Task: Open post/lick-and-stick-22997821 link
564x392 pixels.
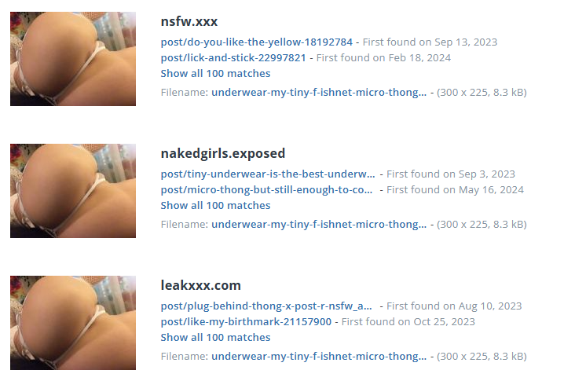Action: pos(233,58)
